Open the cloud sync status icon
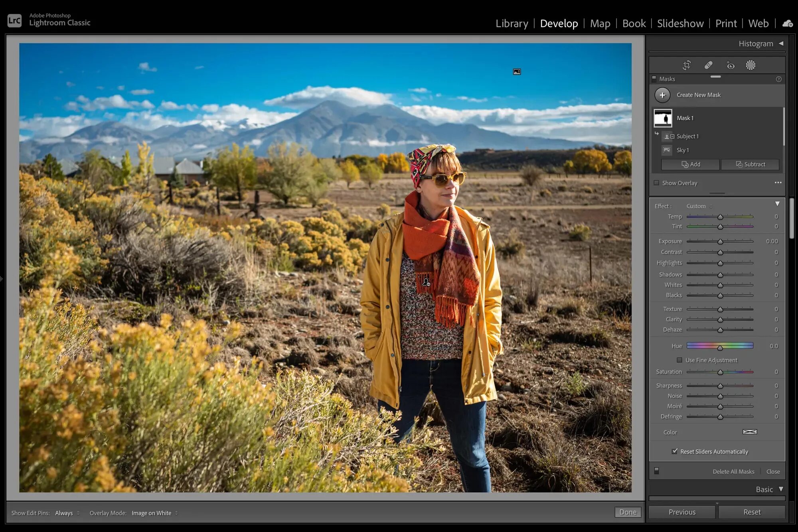The width and height of the screenshot is (798, 532). click(788, 23)
